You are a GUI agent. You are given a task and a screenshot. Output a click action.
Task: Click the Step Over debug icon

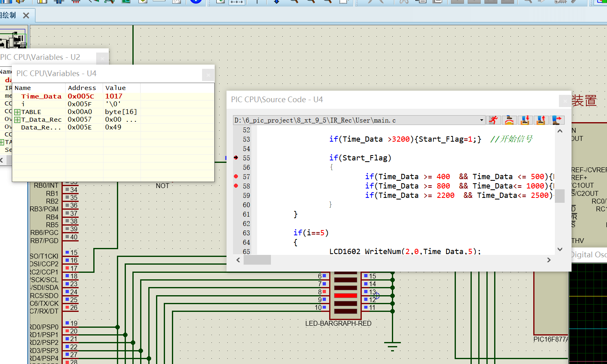tap(509, 120)
